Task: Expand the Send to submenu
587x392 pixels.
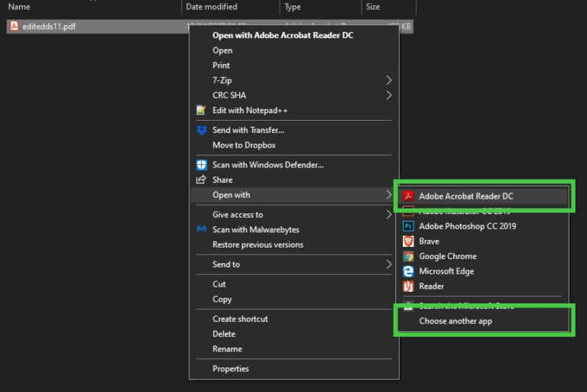Action: point(388,264)
